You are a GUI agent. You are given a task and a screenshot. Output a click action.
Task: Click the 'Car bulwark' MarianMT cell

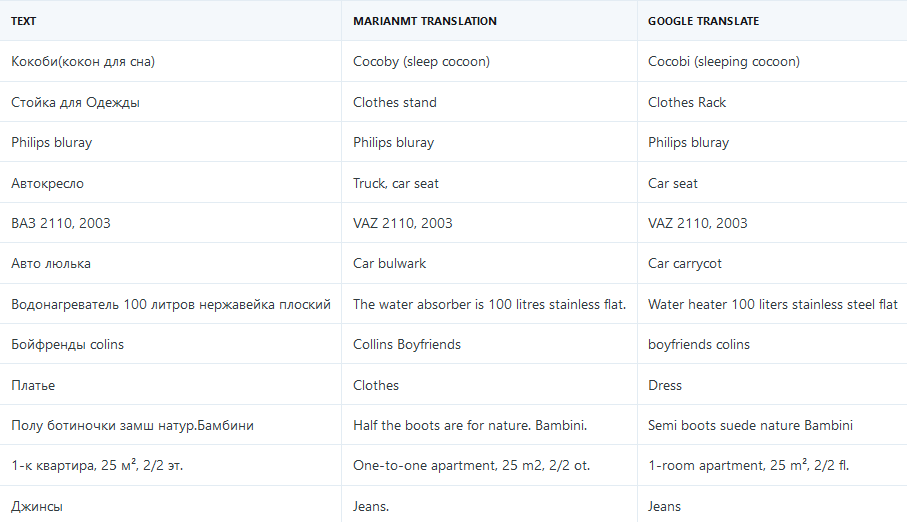391,264
